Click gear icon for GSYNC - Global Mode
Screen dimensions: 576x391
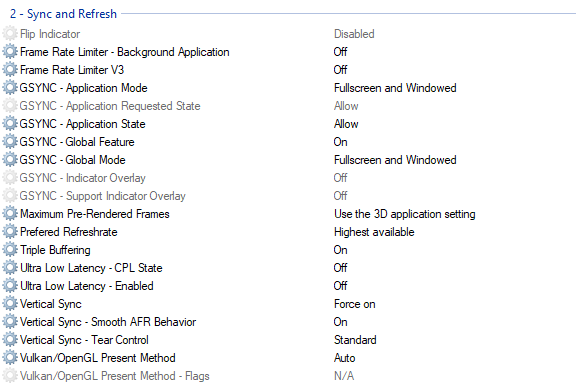[10, 160]
